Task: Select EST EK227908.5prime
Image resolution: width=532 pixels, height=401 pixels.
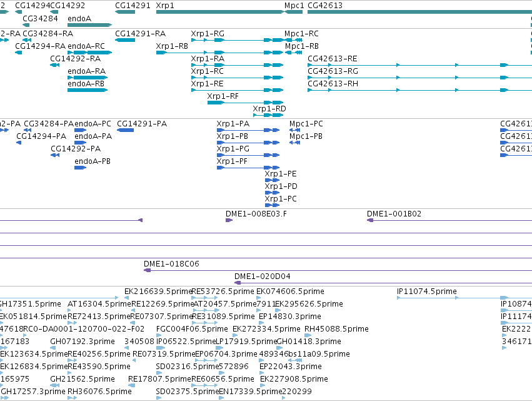Action: click(x=294, y=379)
